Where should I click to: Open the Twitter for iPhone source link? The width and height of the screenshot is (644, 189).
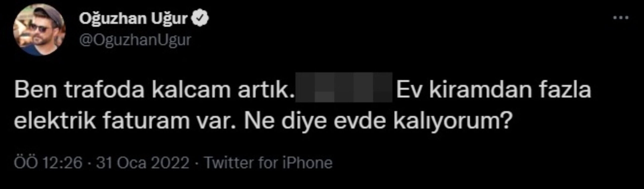click(x=269, y=163)
